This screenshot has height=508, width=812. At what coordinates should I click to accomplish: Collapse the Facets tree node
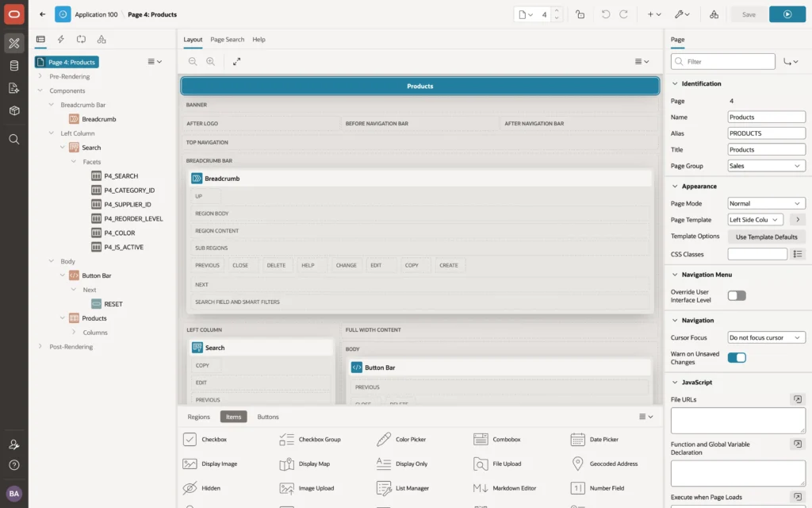point(74,162)
